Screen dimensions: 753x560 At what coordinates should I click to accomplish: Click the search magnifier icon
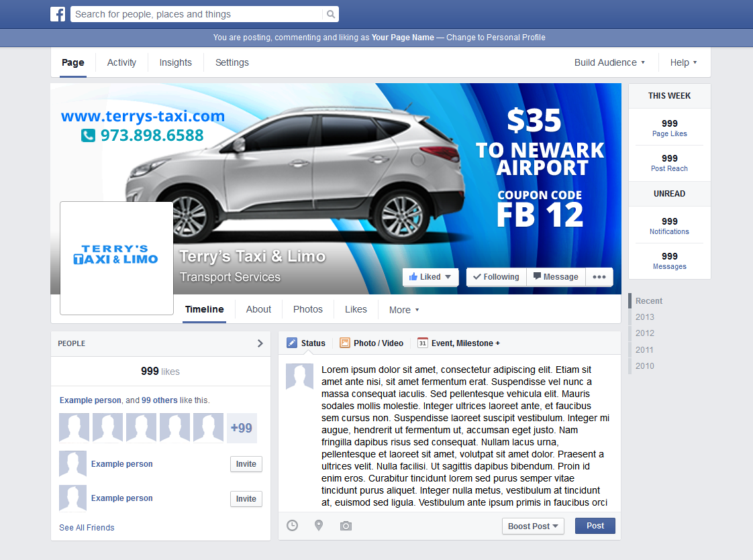(x=330, y=13)
